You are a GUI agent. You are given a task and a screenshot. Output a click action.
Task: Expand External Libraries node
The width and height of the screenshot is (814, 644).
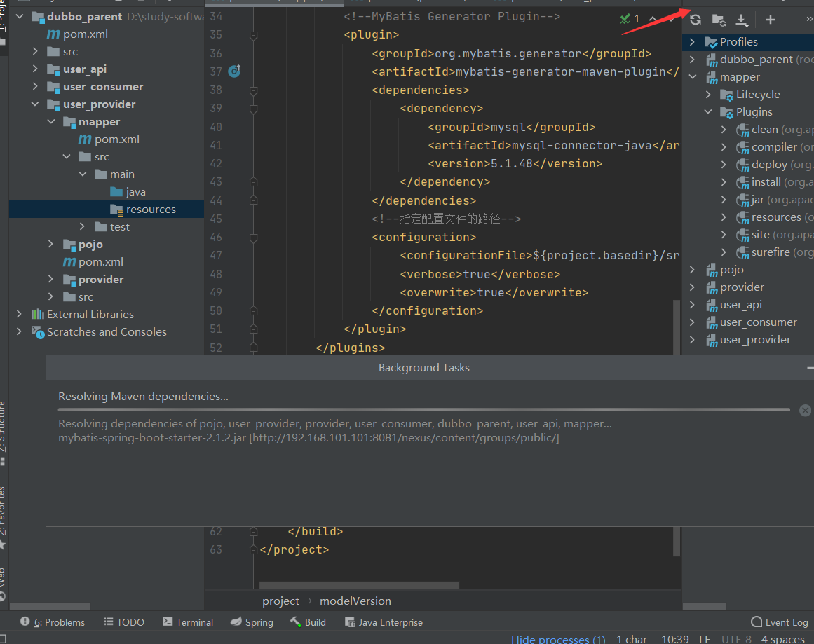click(19, 315)
